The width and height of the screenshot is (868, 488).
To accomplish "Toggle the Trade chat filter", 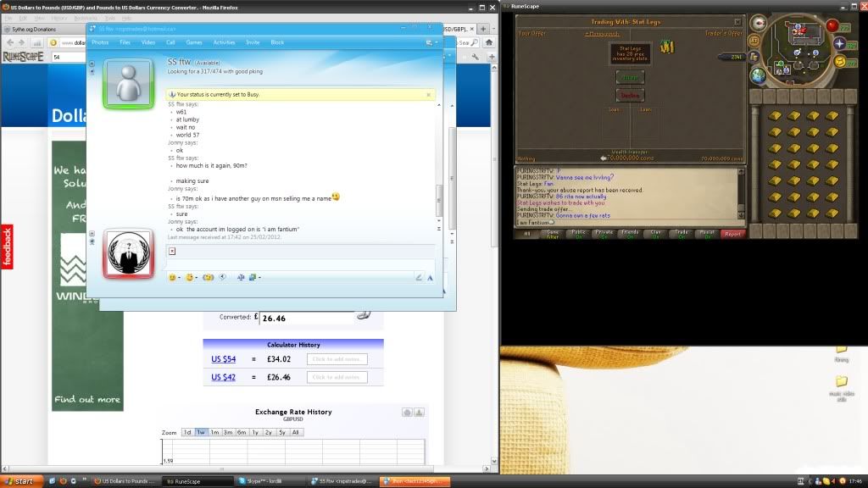I will 682,234.
